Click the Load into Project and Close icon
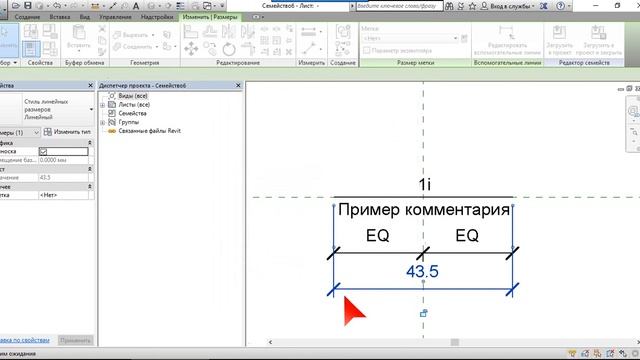Viewport: 640px width, 360px height. [x=598, y=32]
